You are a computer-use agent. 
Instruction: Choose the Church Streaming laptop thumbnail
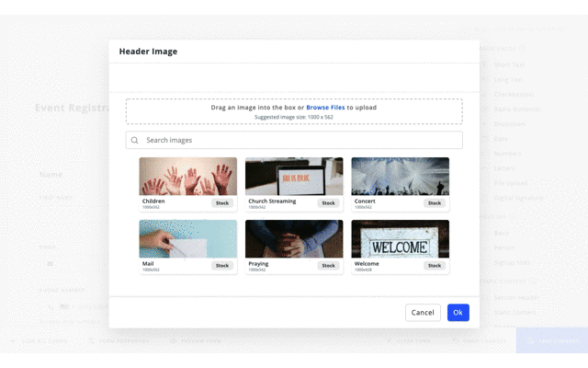pyautogui.click(x=294, y=176)
